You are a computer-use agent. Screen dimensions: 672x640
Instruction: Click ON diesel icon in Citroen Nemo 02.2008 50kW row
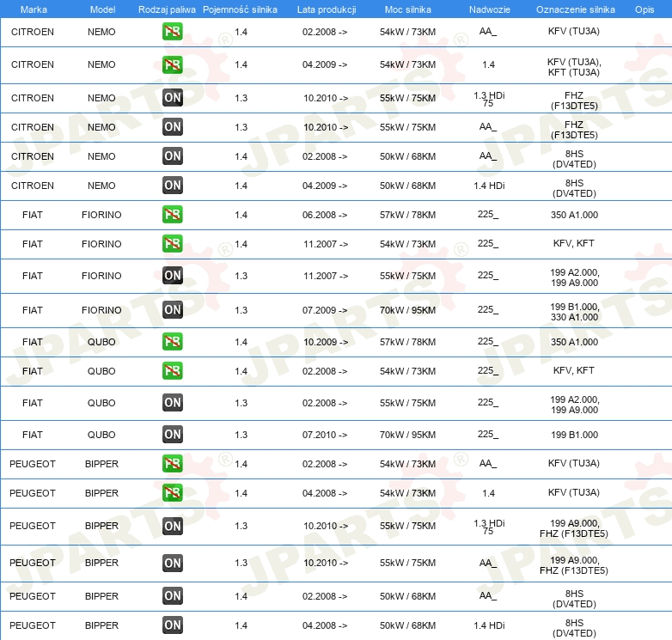[x=172, y=156]
